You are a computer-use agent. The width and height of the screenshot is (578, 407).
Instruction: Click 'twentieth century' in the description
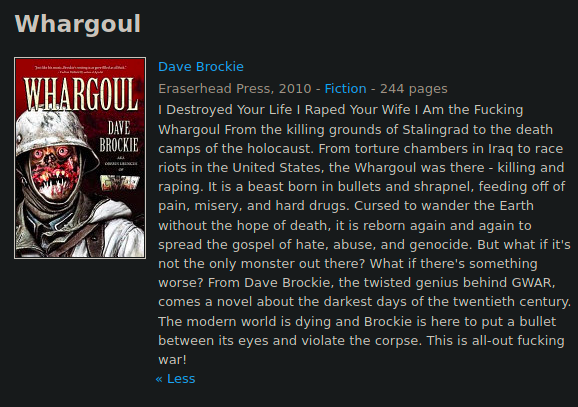(x=512, y=302)
